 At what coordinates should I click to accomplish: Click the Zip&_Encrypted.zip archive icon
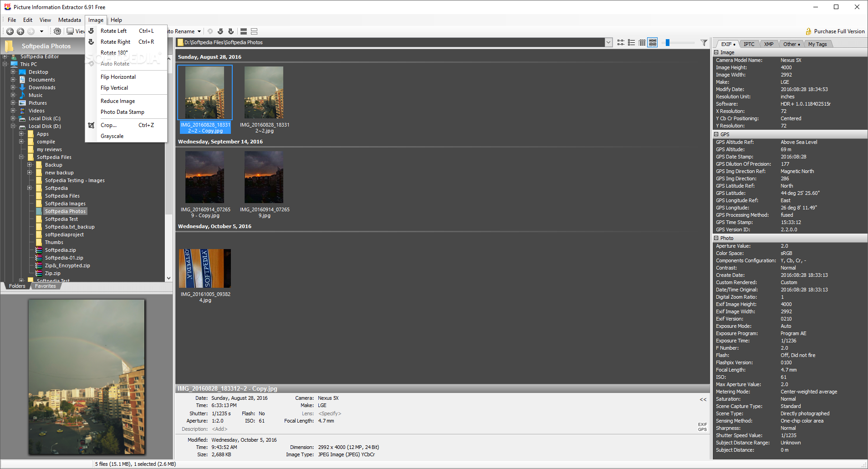39,265
